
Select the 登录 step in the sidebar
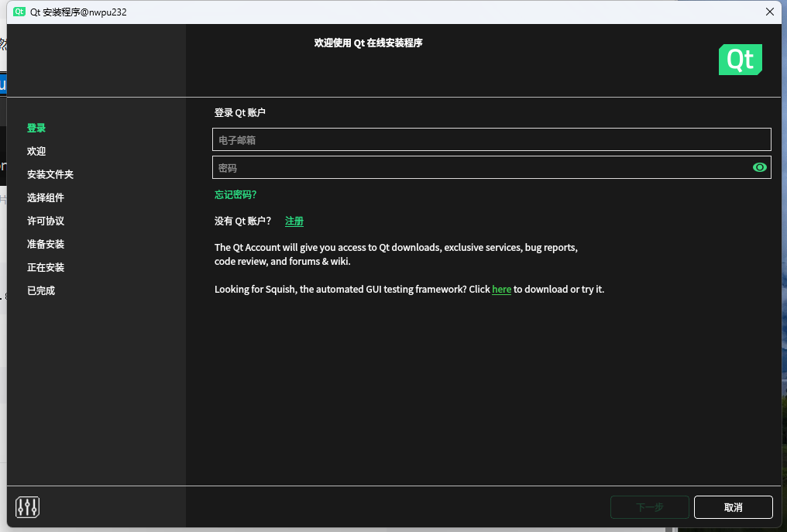click(36, 128)
